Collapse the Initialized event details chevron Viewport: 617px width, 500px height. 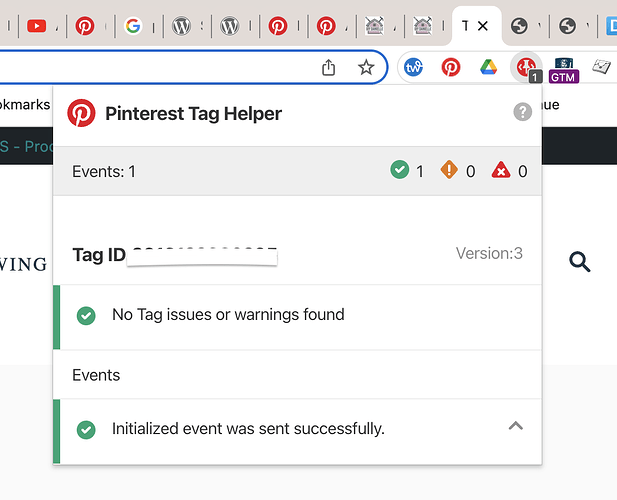tap(515, 426)
